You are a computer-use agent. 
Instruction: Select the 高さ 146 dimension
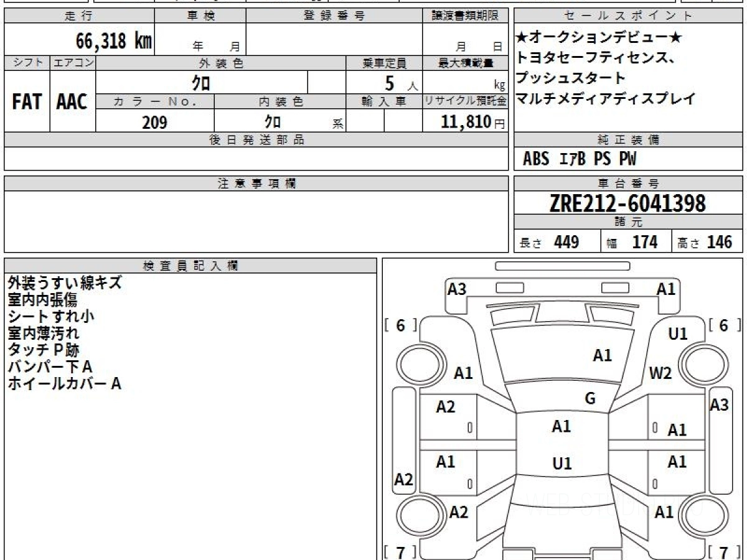[x=705, y=243]
